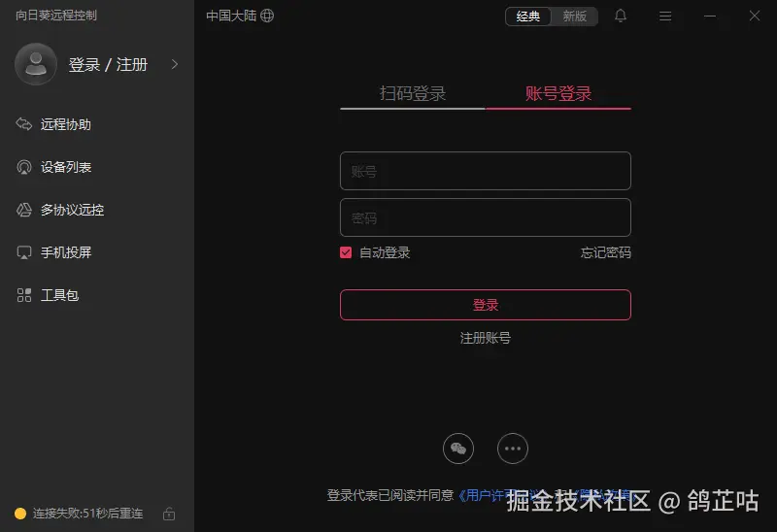Toggle the 自动登录 checkbox
Viewport: 777px width, 532px height.
click(346, 252)
